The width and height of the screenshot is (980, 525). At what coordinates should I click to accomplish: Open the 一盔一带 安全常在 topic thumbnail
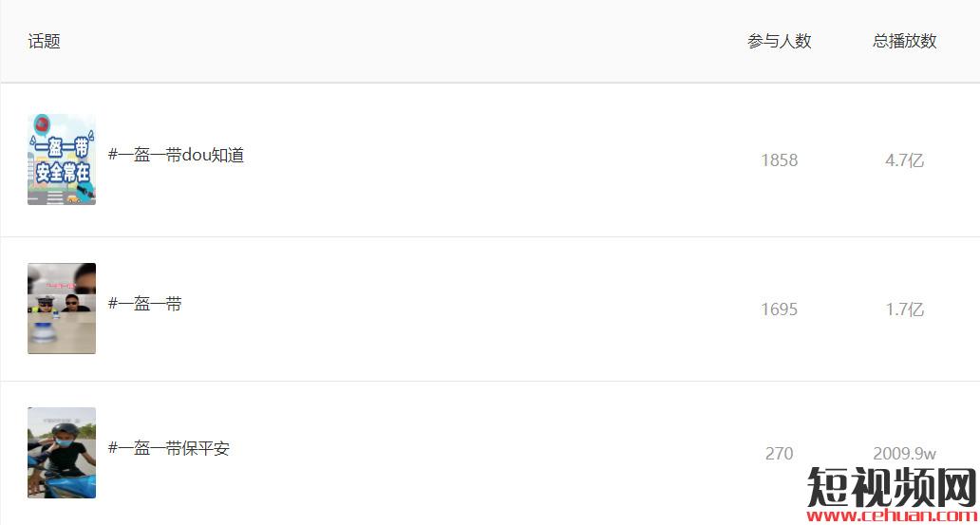pyautogui.click(x=62, y=159)
